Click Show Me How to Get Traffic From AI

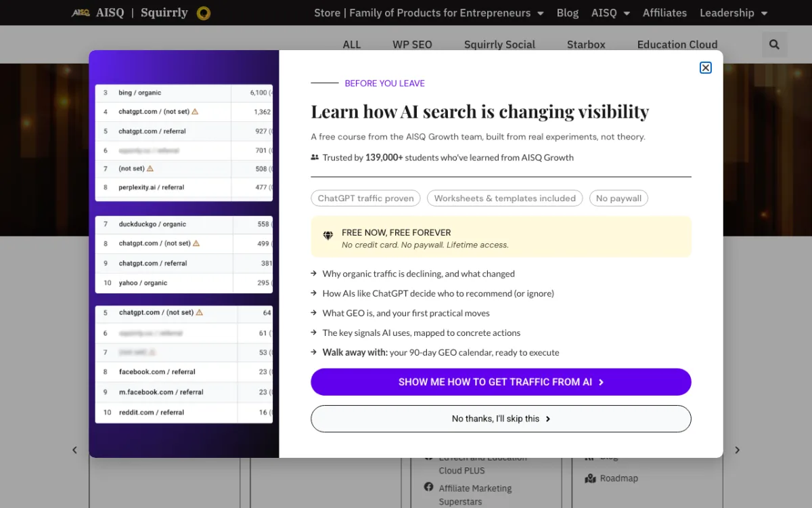point(501,382)
